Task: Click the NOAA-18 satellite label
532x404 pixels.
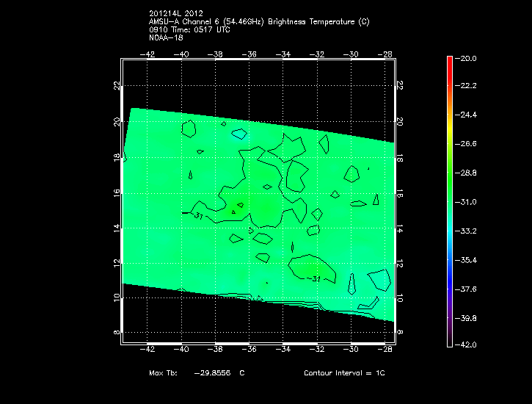Action: pyautogui.click(x=164, y=37)
